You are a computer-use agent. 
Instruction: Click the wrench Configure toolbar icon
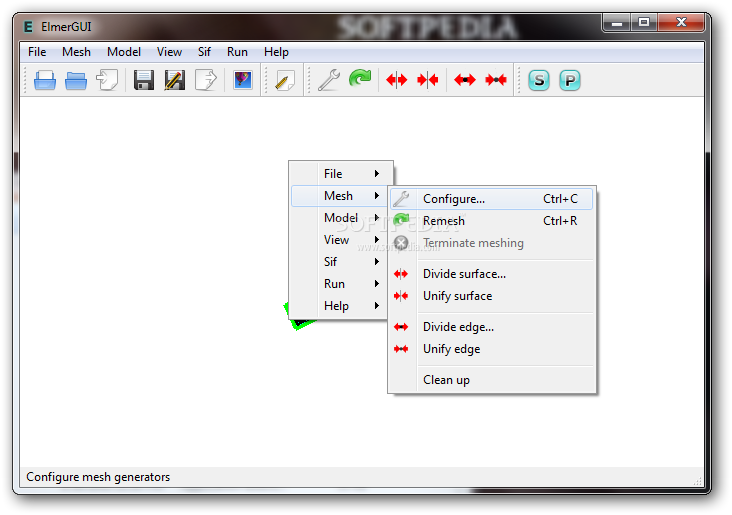[329, 80]
